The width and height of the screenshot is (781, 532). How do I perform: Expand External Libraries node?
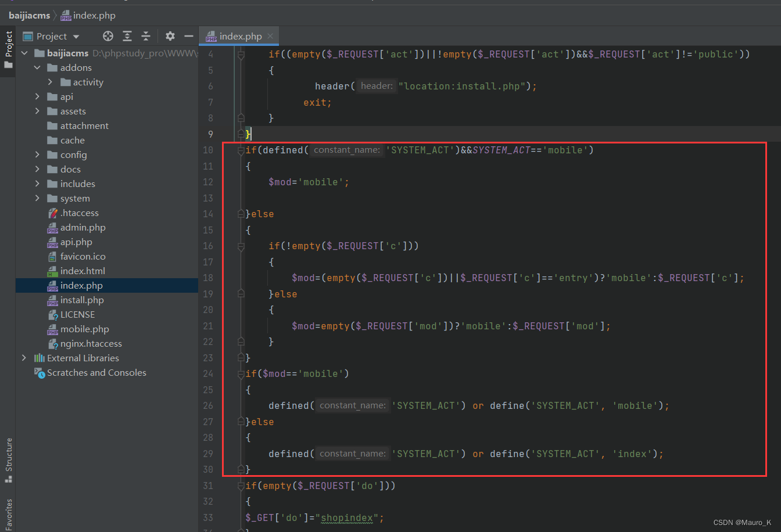coord(24,358)
